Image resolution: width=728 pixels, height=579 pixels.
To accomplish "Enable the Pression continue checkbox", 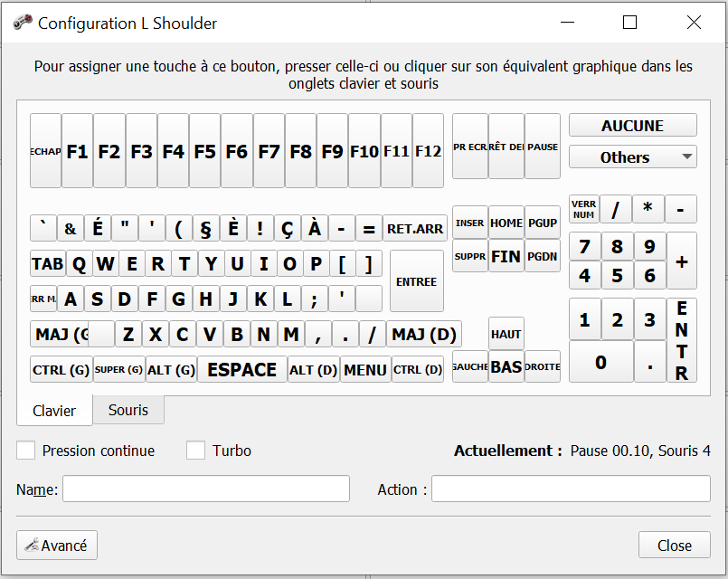I will pos(26,451).
